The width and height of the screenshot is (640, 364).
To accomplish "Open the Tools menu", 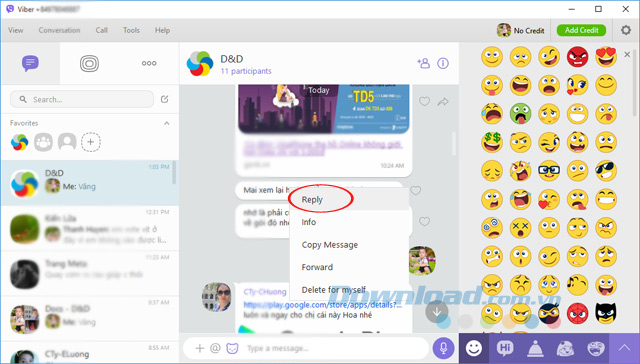I will click(x=131, y=30).
